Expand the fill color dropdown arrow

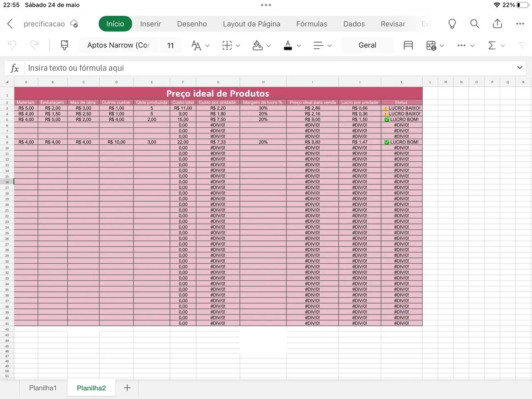coord(268,46)
